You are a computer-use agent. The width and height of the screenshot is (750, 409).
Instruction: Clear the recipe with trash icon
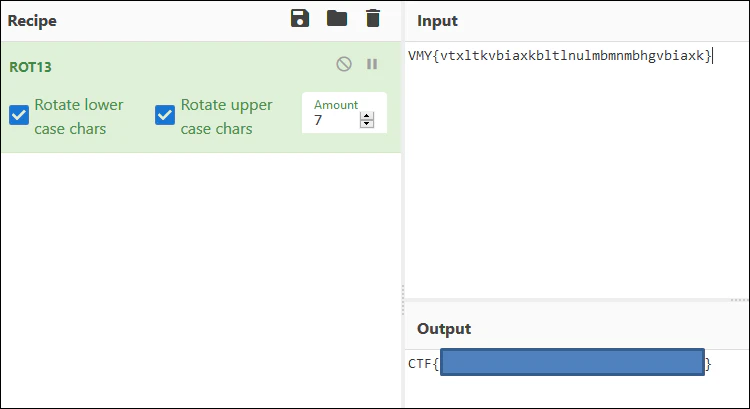373,19
